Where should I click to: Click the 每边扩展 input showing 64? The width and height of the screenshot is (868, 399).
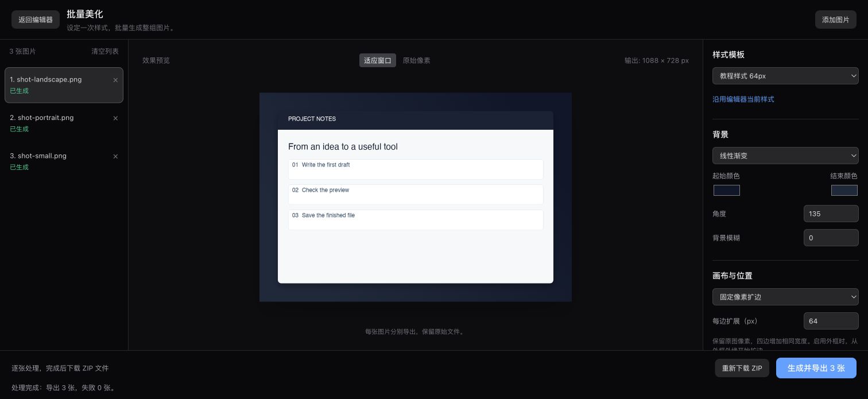(x=831, y=321)
